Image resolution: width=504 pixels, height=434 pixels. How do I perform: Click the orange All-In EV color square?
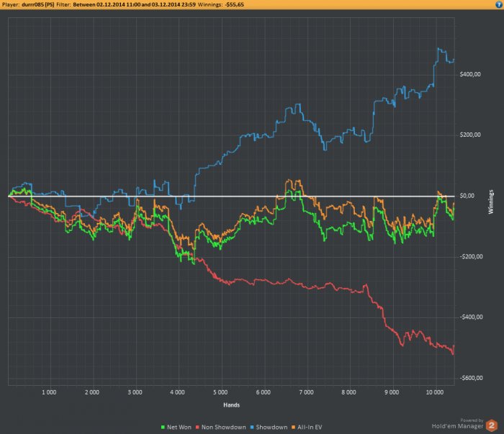pos(293,428)
